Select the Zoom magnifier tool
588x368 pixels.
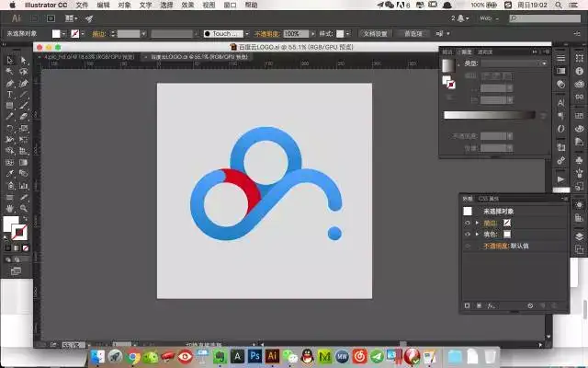point(24,209)
